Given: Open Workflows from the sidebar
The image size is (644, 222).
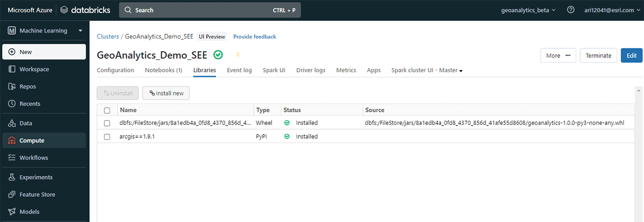Looking at the screenshot, I should pos(33,158).
